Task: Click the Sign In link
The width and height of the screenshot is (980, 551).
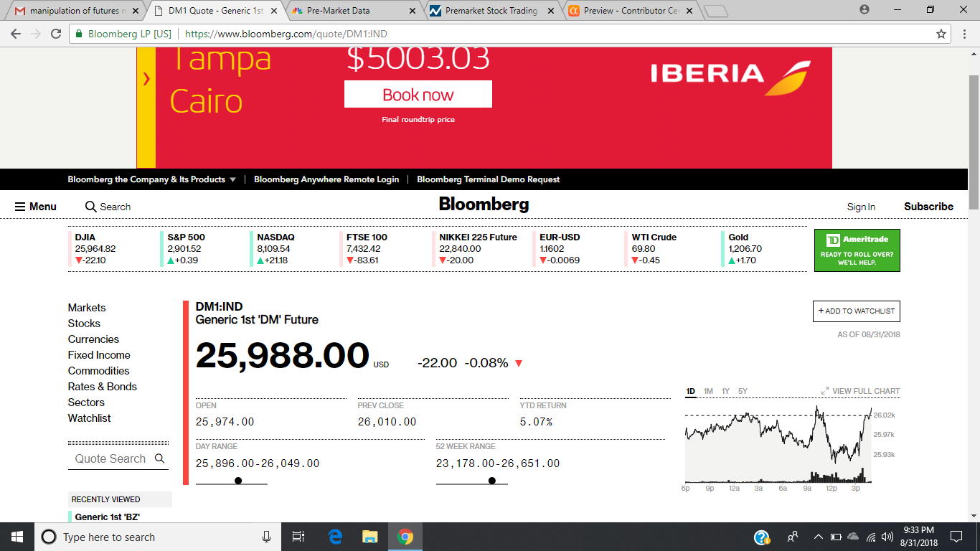Action: (x=861, y=207)
